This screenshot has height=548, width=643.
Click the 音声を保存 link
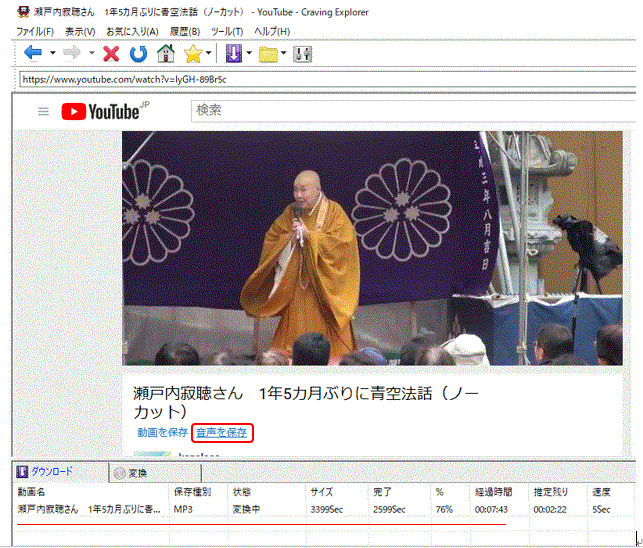pos(221,433)
